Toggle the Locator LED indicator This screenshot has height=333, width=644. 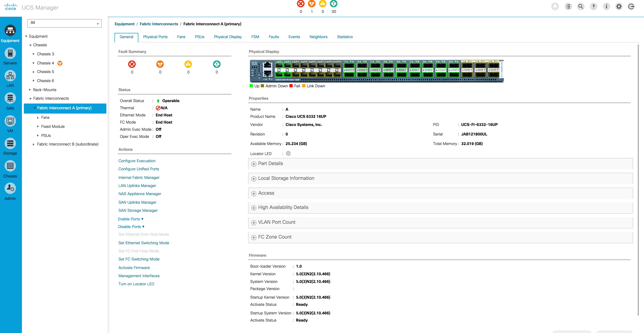[x=288, y=154]
